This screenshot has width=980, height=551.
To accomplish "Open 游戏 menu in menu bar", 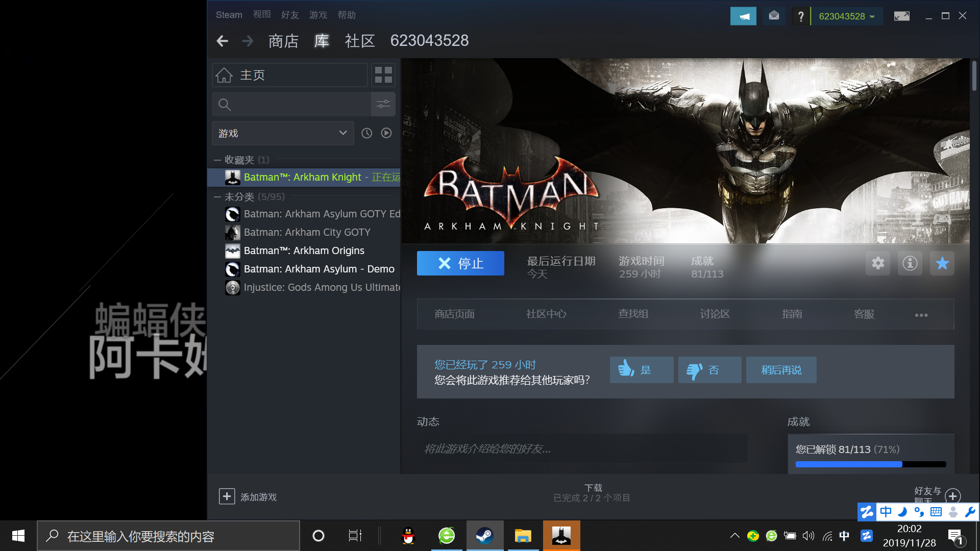I will [318, 15].
